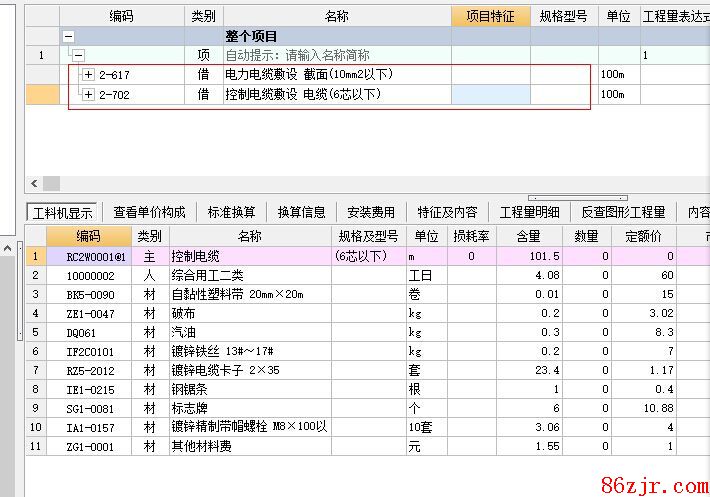Image resolution: width=710 pixels, height=497 pixels.
Task: Show the 特征及内容 tab
Action: (x=447, y=212)
